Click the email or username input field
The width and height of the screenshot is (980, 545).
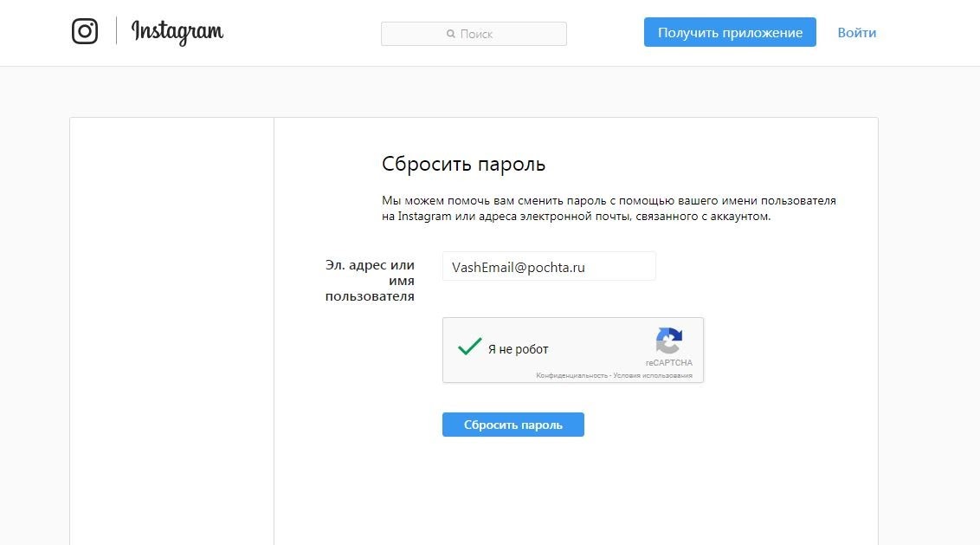click(x=549, y=267)
